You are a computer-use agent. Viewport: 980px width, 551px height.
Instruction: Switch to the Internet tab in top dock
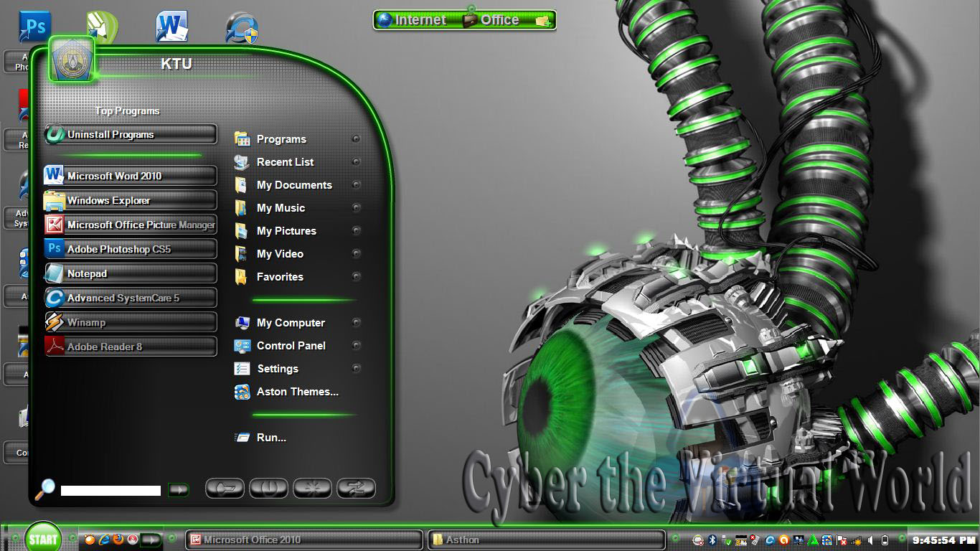pyautogui.click(x=413, y=20)
